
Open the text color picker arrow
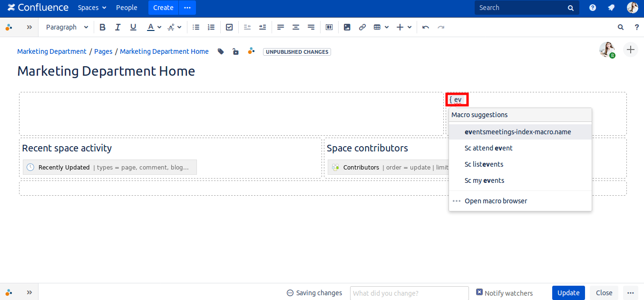click(159, 27)
